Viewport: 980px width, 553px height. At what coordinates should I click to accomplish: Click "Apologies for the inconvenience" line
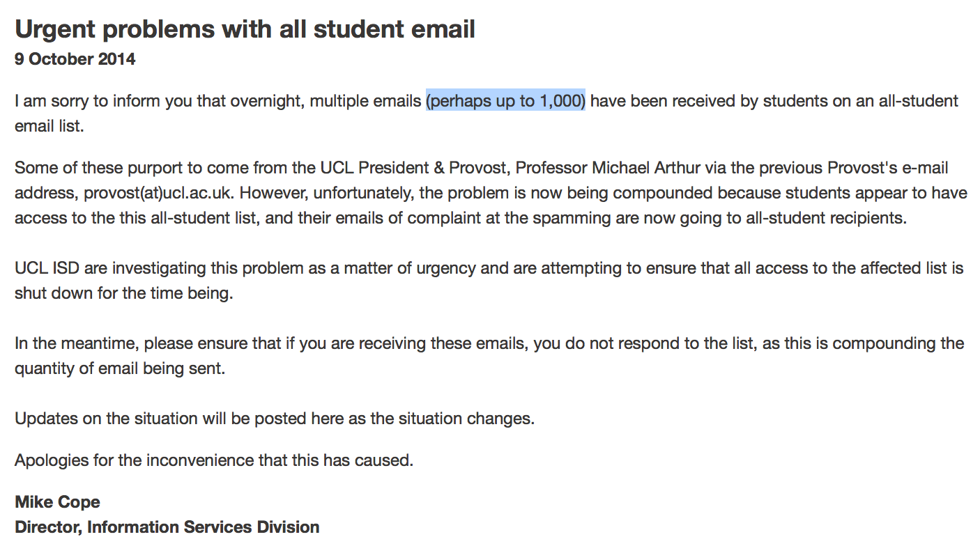(214, 460)
